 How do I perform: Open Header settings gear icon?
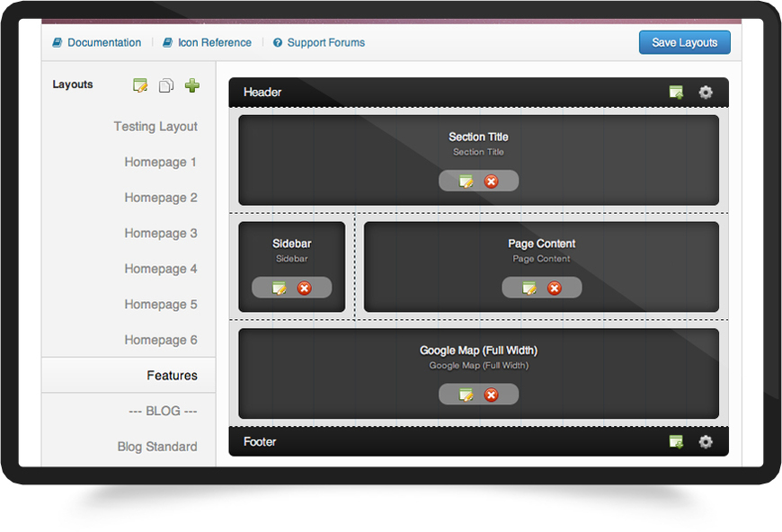pyautogui.click(x=706, y=92)
